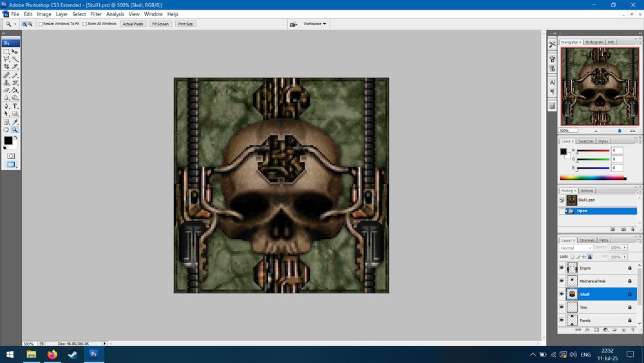Open the Zoom tool preset picker arrow
The image size is (644, 363).
15,25
